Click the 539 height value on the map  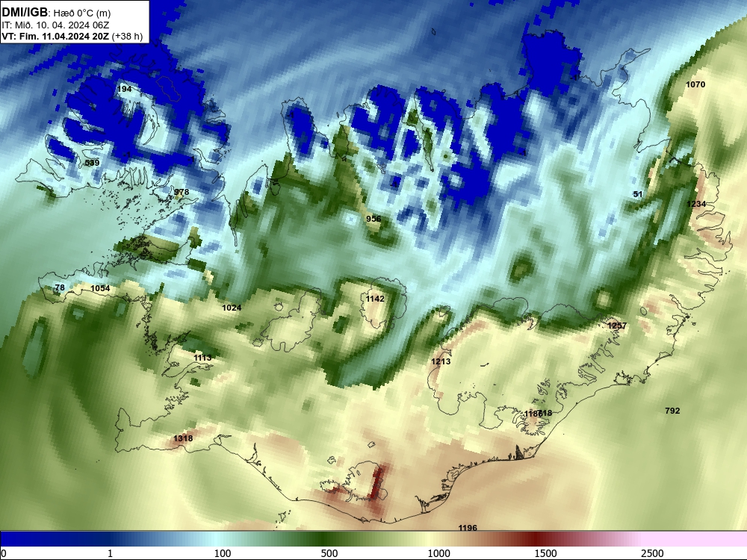92,163
